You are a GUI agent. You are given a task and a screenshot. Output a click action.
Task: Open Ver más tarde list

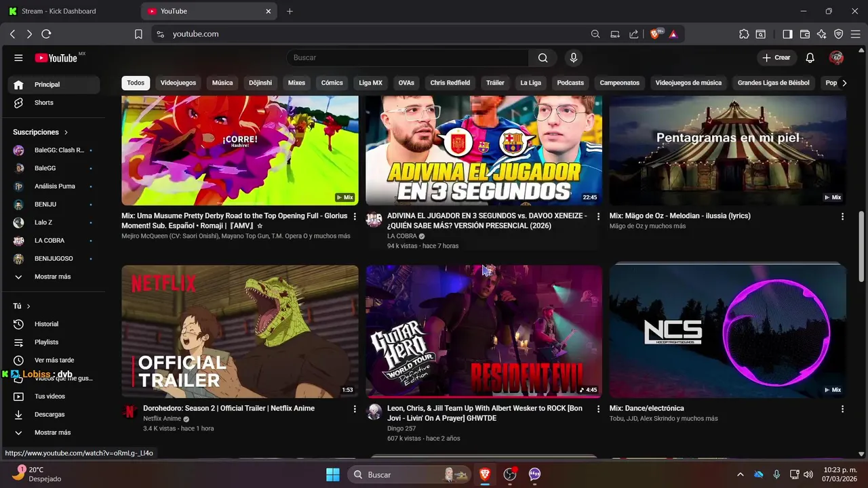click(x=54, y=360)
